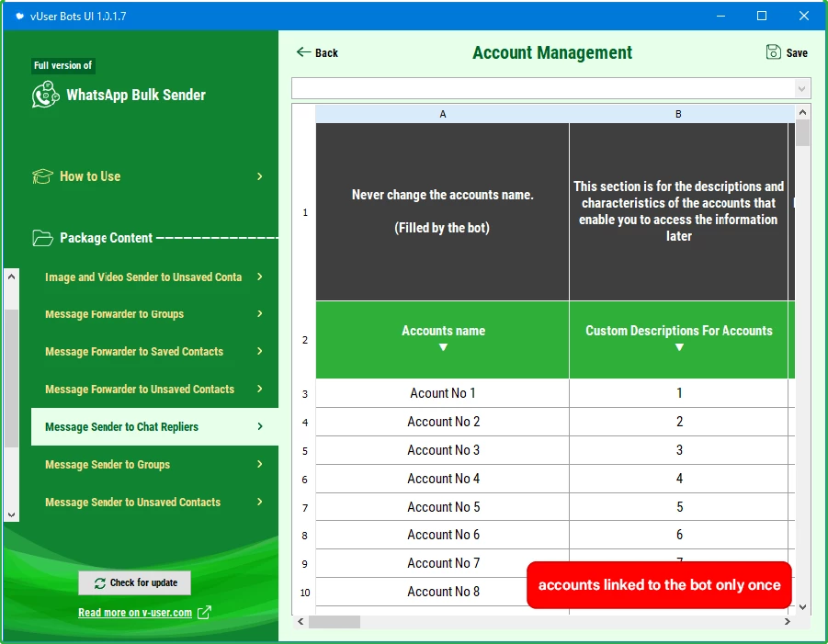Image resolution: width=828 pixels, height=644 pixels.
Task: Click the vUser app icon in title bar
Action: click(x=19, y=16)
